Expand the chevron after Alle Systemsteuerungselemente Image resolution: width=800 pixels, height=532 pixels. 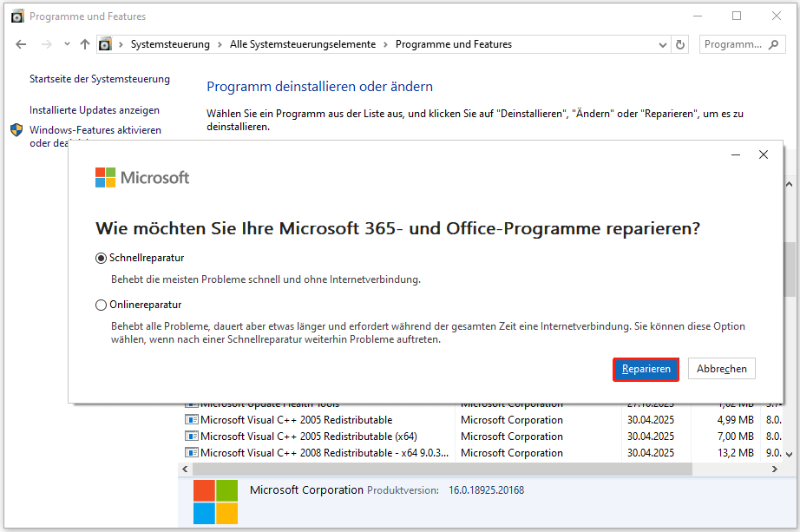pos(385,44)
